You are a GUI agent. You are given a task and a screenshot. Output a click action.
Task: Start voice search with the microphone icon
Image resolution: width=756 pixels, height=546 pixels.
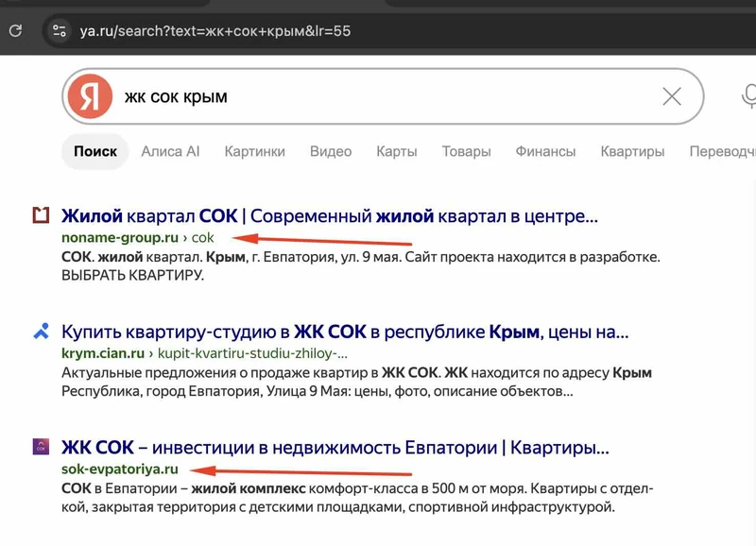(748, 96)
